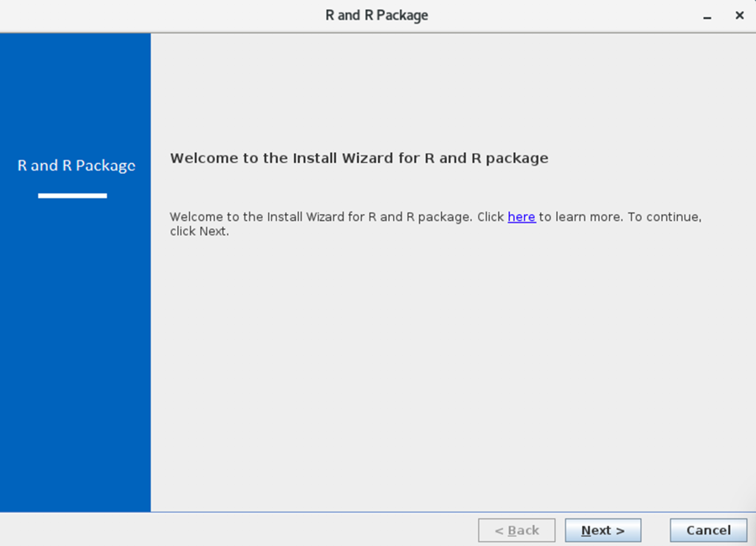
Task: Click the bottom bar beneath the blue sidebar
Action: [x=76, y=530]
